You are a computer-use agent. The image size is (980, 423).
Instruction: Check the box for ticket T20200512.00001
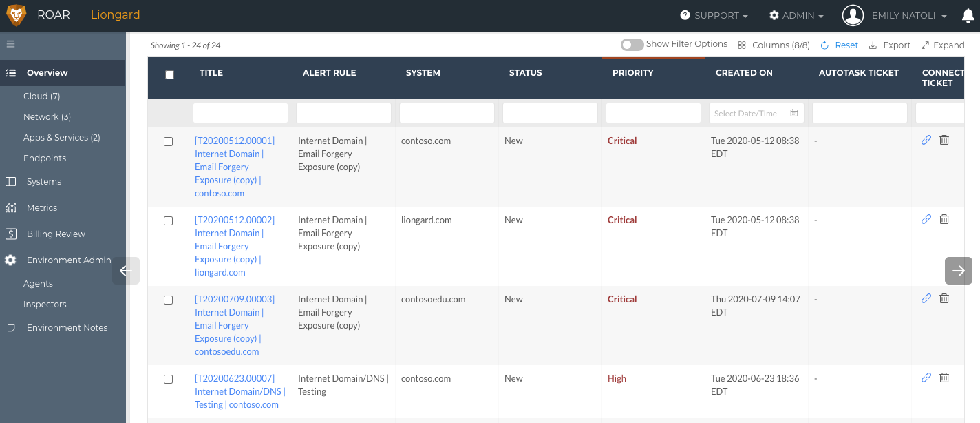168,141
